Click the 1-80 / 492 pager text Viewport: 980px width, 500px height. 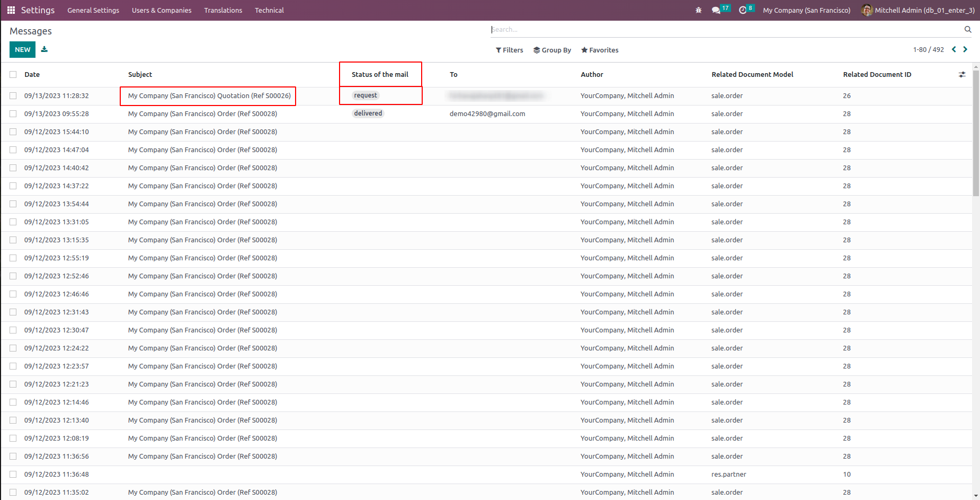click(x=928, y=50)
